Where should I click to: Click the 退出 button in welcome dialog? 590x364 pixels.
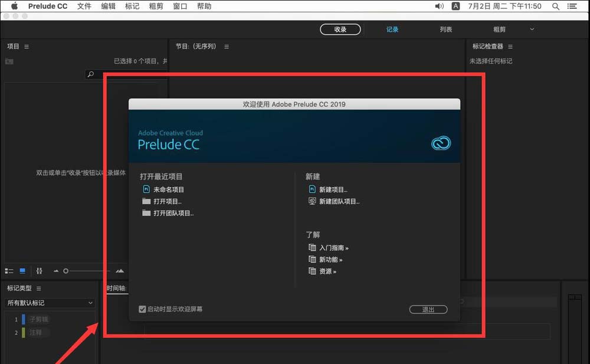pos(428,309)
